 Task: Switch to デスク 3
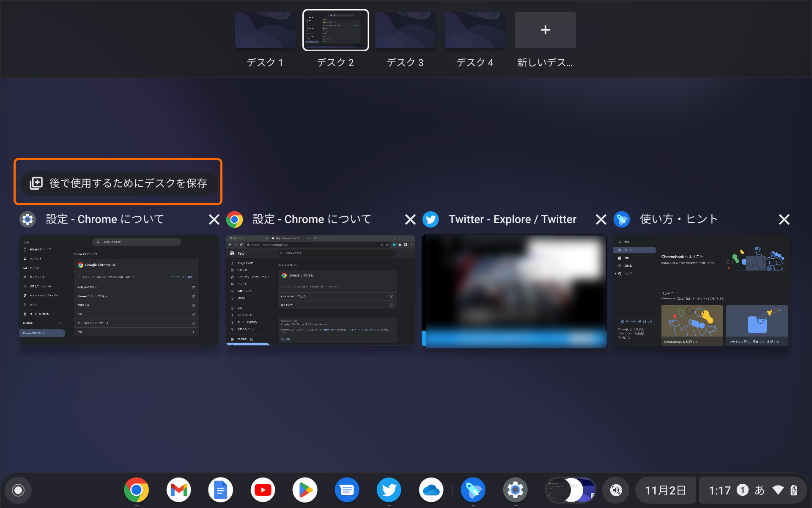coord(405,30)
